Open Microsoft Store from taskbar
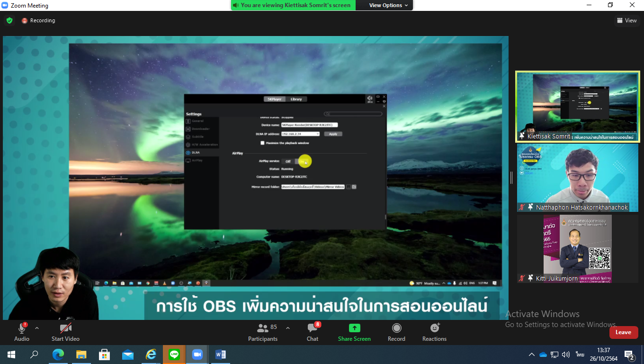The width and height of the screenshot is (644, 364). 104,355
